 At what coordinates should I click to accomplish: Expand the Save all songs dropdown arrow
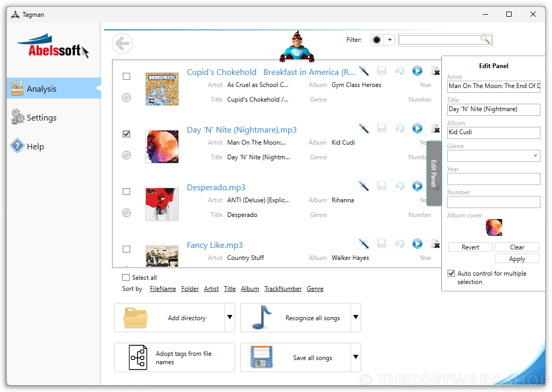click(356, 357)
